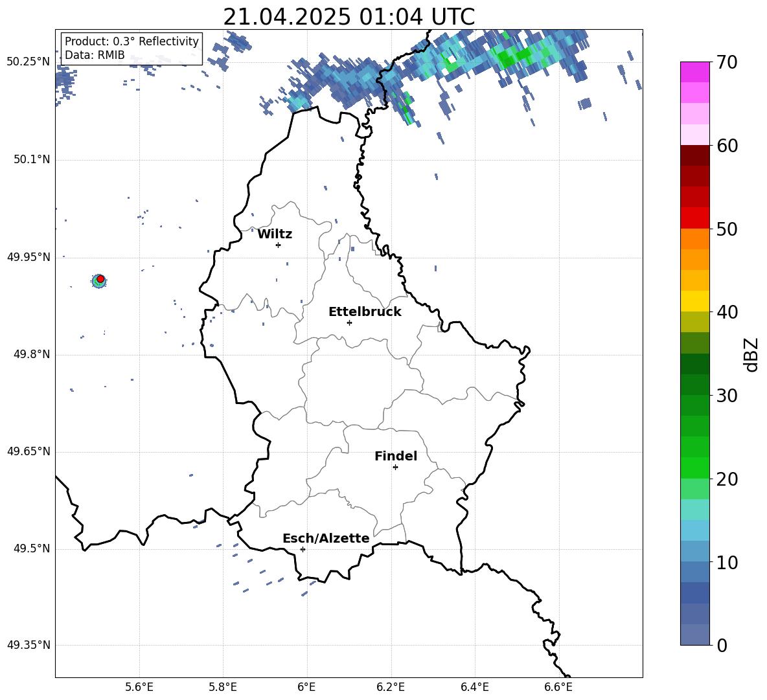Click the dBZ colorbar axis label
Viewport: 767px width, 700px height.
[x=751, y=354]
